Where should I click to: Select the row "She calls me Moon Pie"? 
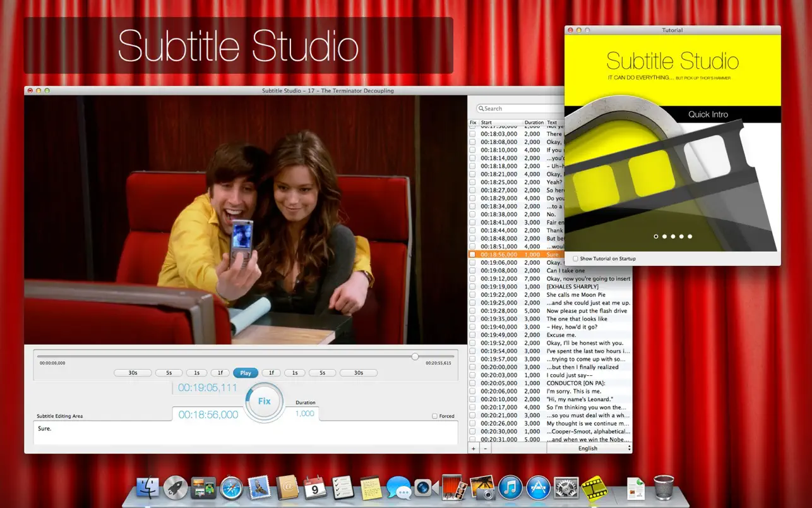click(x=549, y=294)
